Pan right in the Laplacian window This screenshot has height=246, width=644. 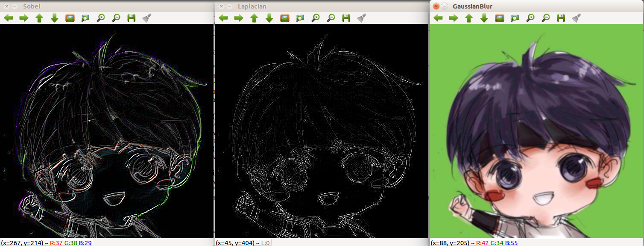239,18
